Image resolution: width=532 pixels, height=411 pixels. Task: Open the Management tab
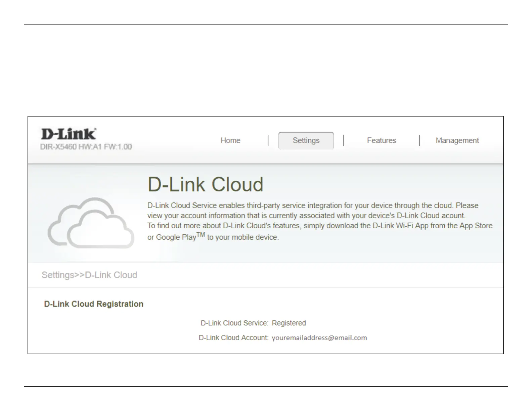click(457, 140)
